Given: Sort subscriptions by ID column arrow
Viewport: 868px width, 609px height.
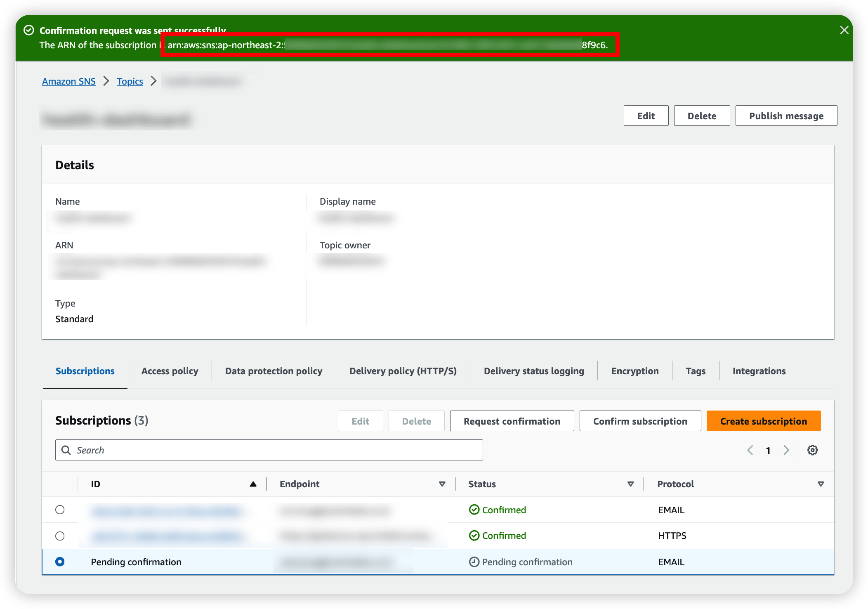Looking at the screenshot, I should [x=253, y=484].
